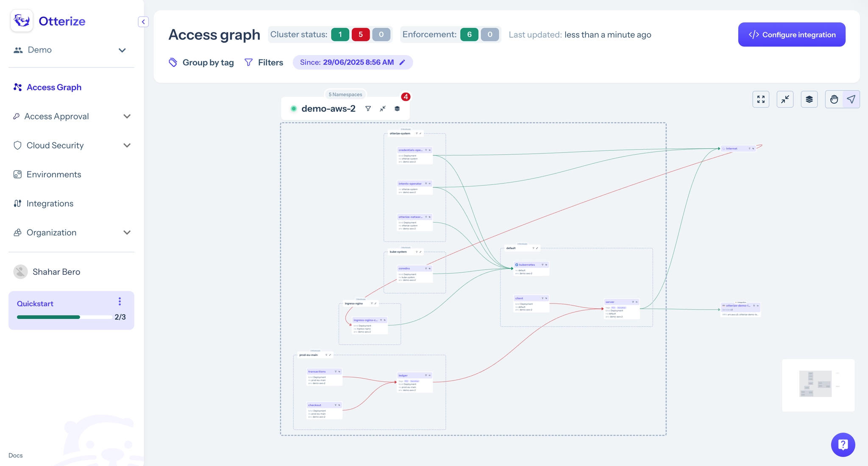
Task: Click the fit-to-screen fullscreen graph icon
Action: 761,99
